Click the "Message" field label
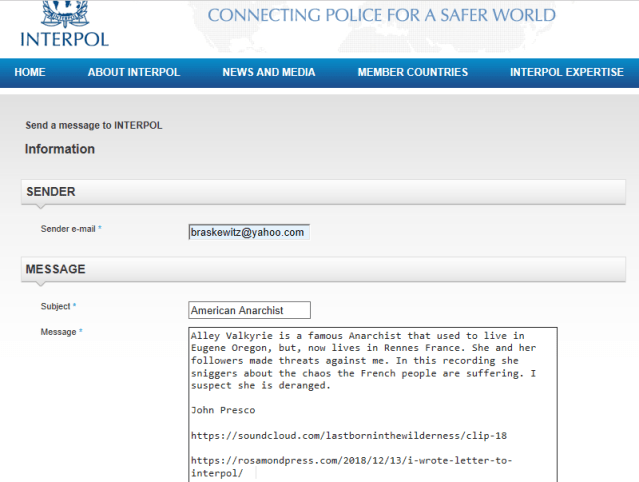Image resolution: width=639 pixels, height=482 pixels. coord(58,332)
